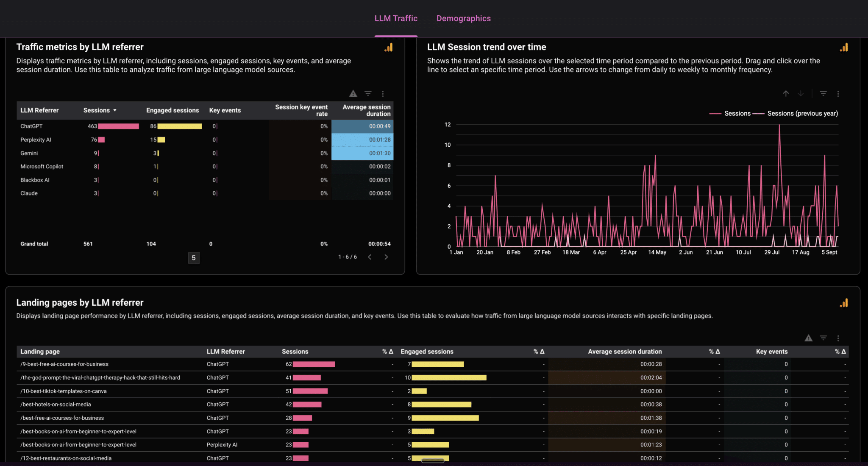Open filter icon on session trend chart
Viewport: 868px width, 466px height.
coord(823,94)
